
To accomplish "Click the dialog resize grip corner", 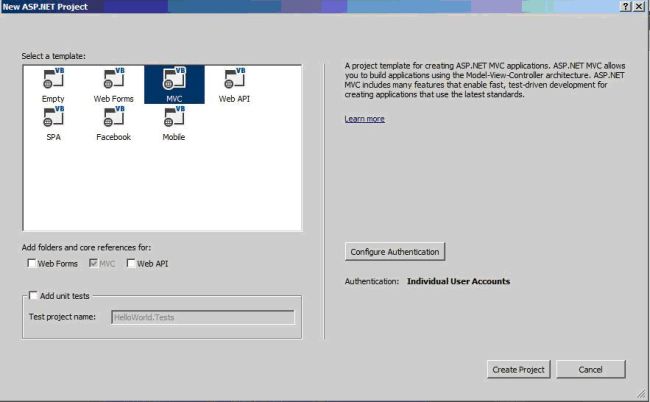I will click(x=641, y=393).
